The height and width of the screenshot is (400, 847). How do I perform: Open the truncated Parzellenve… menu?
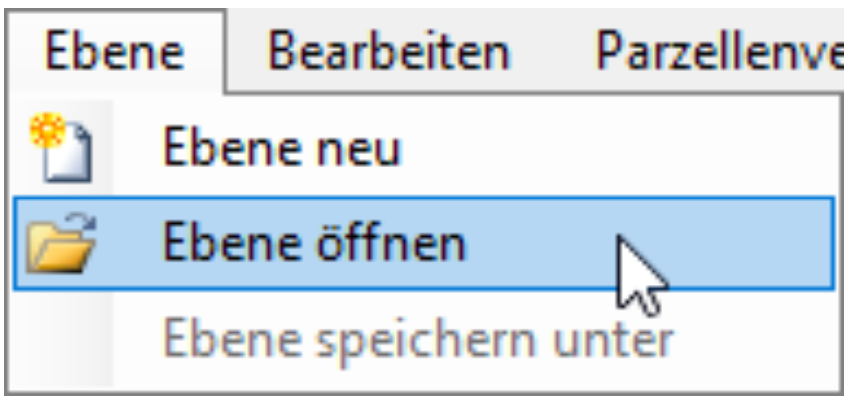[718, 50]
